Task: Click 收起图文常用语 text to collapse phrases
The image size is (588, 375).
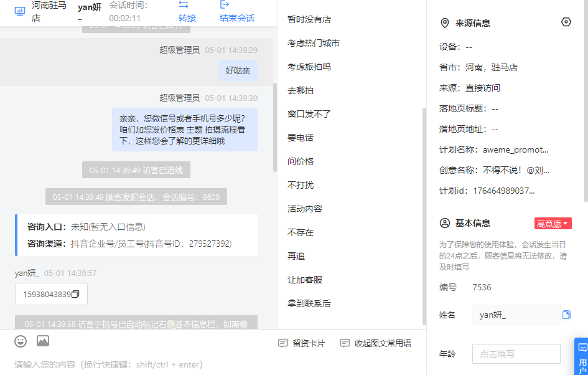Action: pyautogui.click(x=383, y=343)
